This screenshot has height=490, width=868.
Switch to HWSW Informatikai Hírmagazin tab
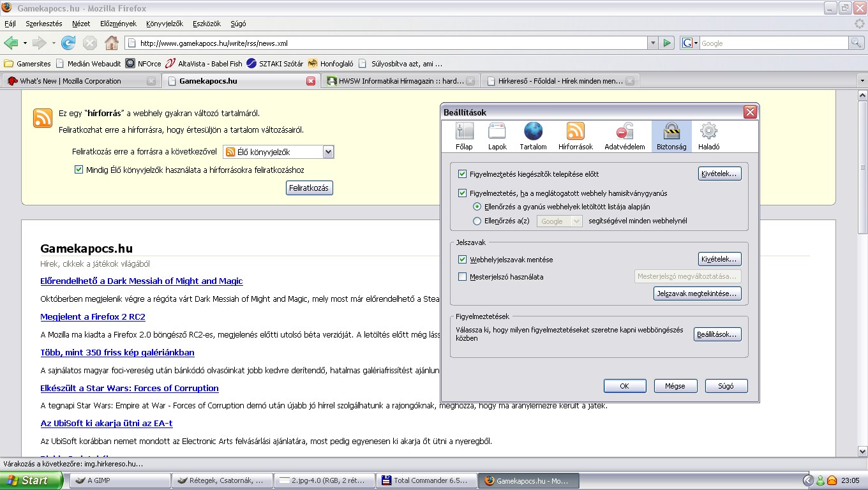401,81
